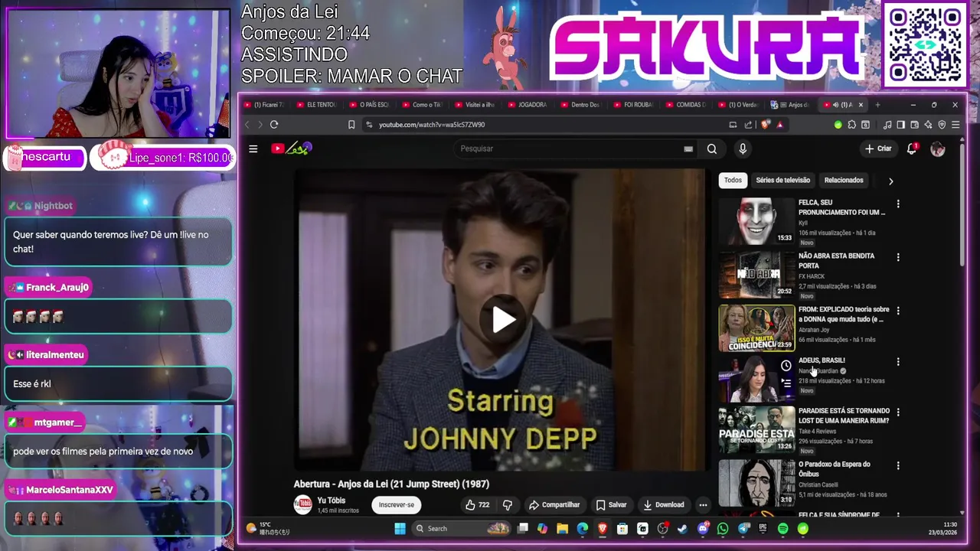Open Discord from the taskbar
The image size is (980, 551).
tap(704, 529)
